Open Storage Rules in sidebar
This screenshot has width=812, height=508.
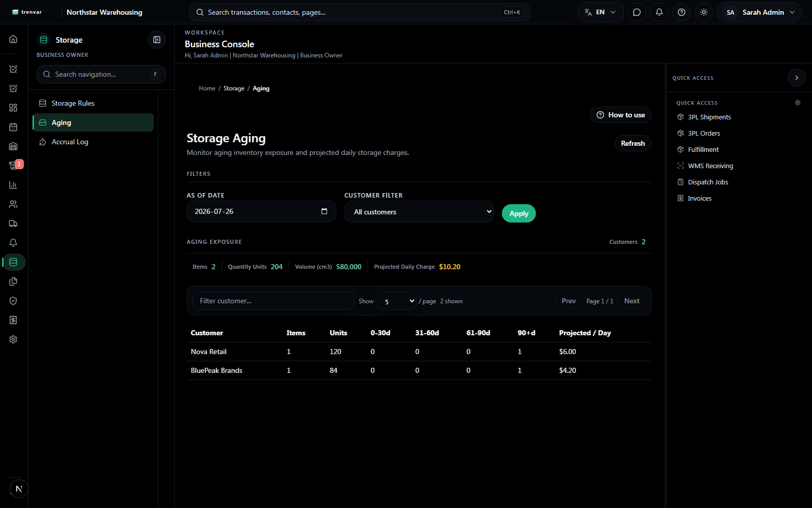93,103
